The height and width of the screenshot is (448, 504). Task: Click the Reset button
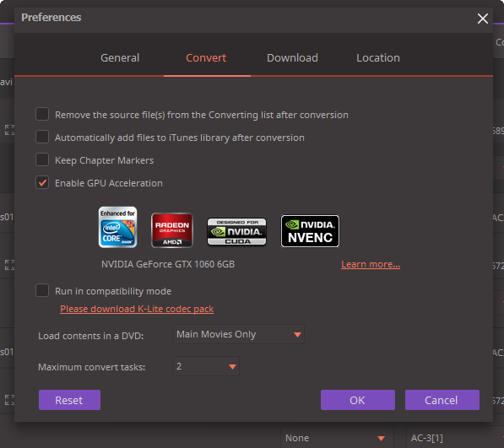69,400
